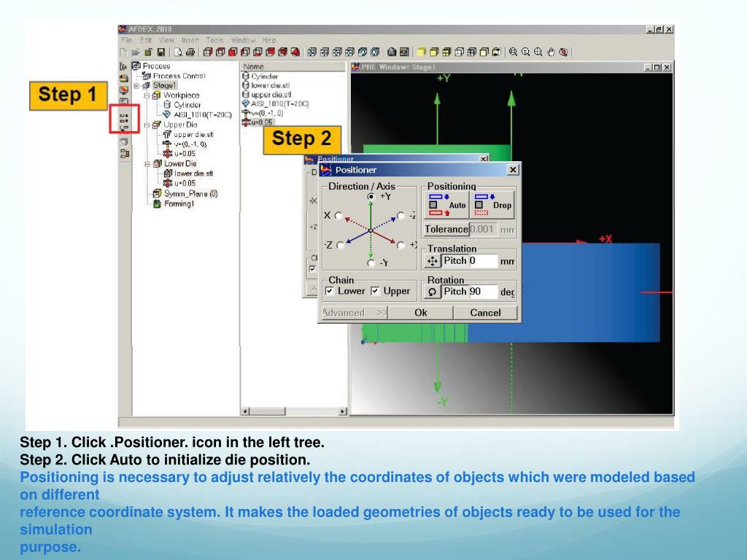
Task: Open the Edit menu
Action: pos(146,41)
